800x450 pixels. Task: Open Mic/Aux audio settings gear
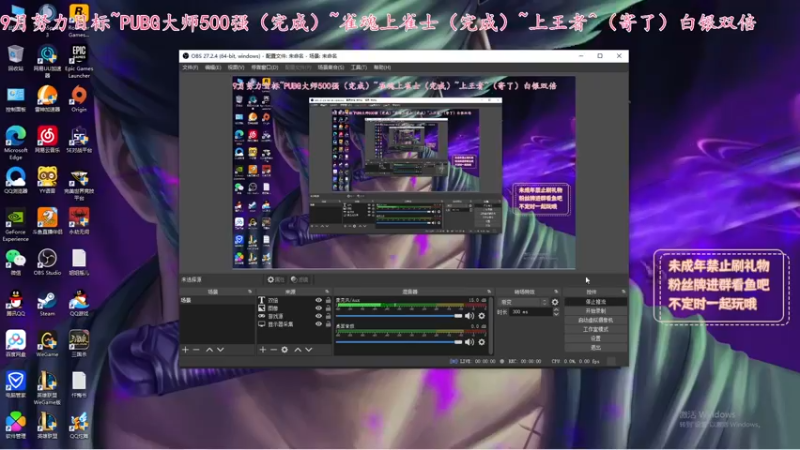[482, 316]
